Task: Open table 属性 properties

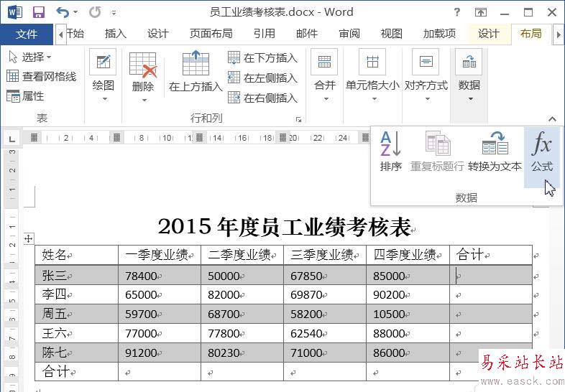Action: pos(26,96)
